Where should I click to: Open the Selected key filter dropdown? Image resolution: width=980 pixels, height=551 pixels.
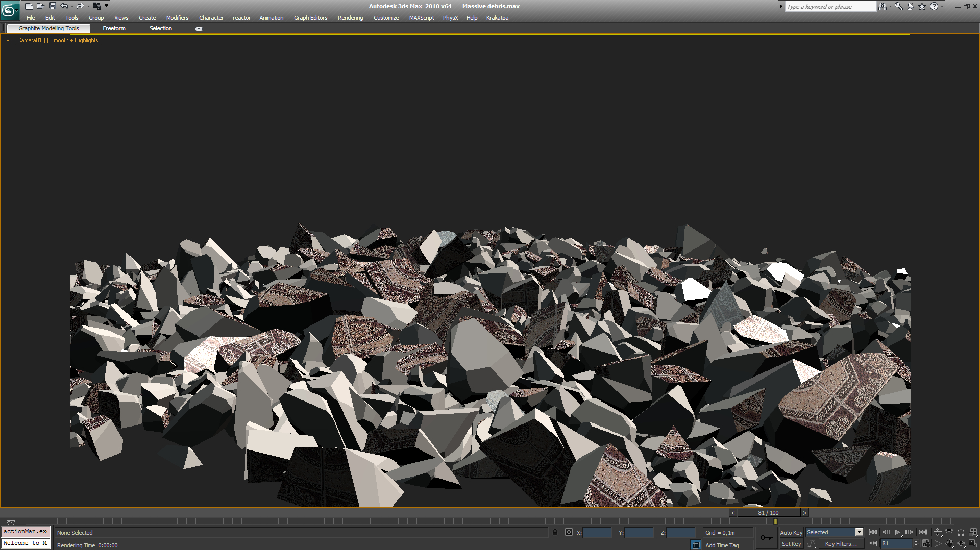(x=859, y=532)
